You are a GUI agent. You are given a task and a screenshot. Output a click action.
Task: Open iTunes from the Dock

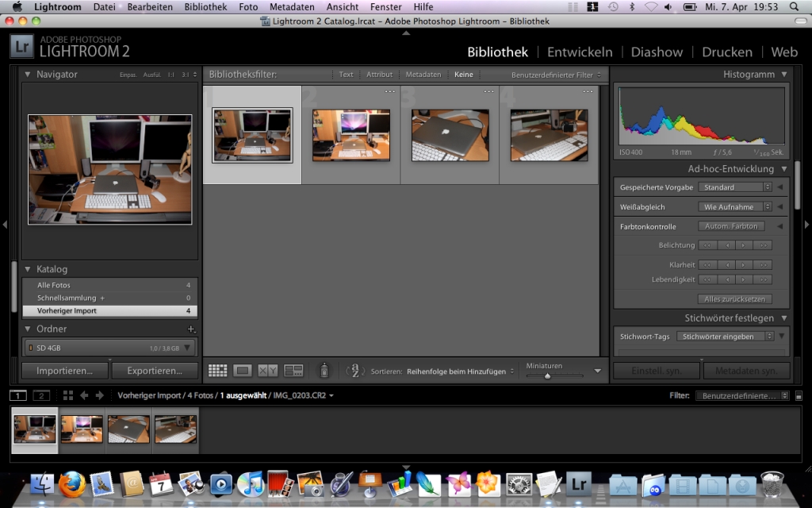tap(251, 484)
